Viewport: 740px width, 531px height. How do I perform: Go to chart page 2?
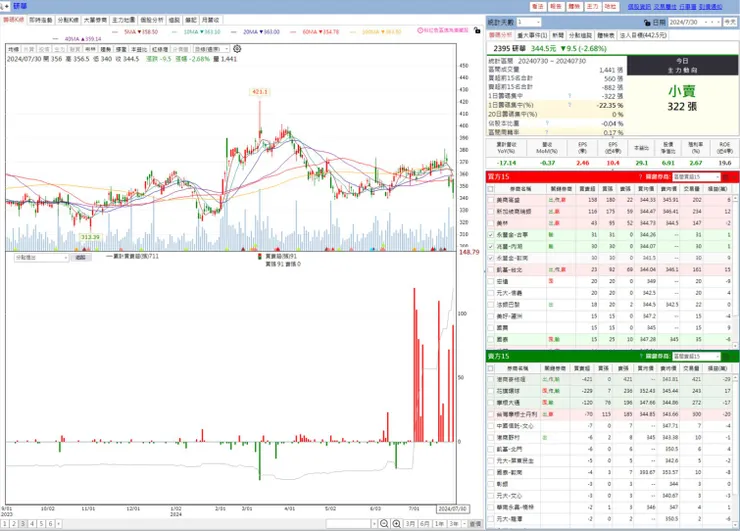point(14,524)
